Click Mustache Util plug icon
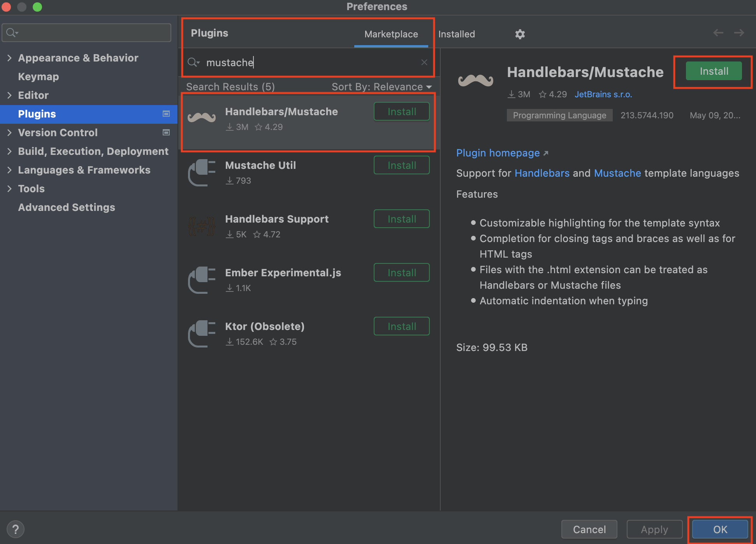 [x=202, y=173]
